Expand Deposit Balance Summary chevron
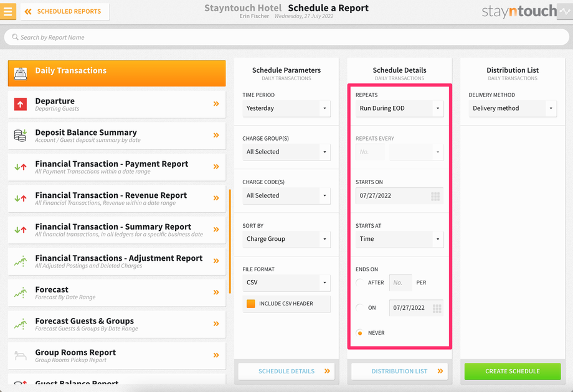The width and height of the screenshot is (573, 392). [x=216, y=136]
